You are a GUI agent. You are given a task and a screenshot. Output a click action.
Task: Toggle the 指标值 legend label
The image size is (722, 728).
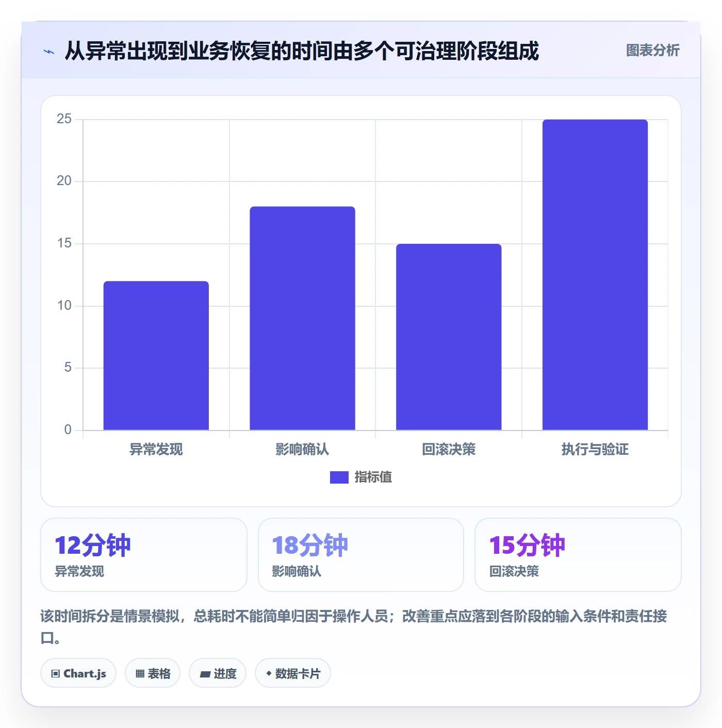click(x=373, y=477)
